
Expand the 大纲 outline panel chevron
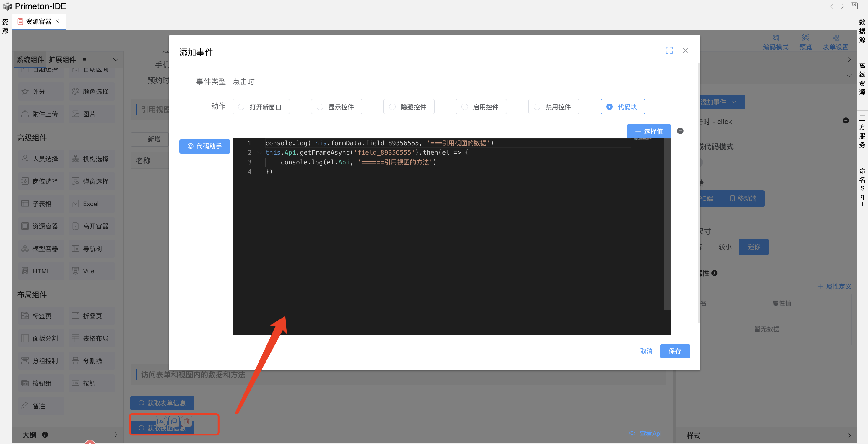[x=116, y=435]
